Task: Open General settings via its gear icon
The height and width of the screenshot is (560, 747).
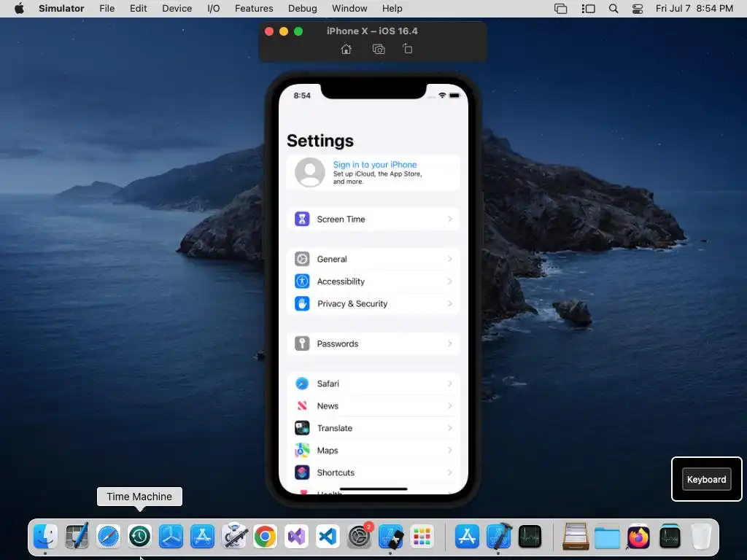Action: click(x=302, y=259)
